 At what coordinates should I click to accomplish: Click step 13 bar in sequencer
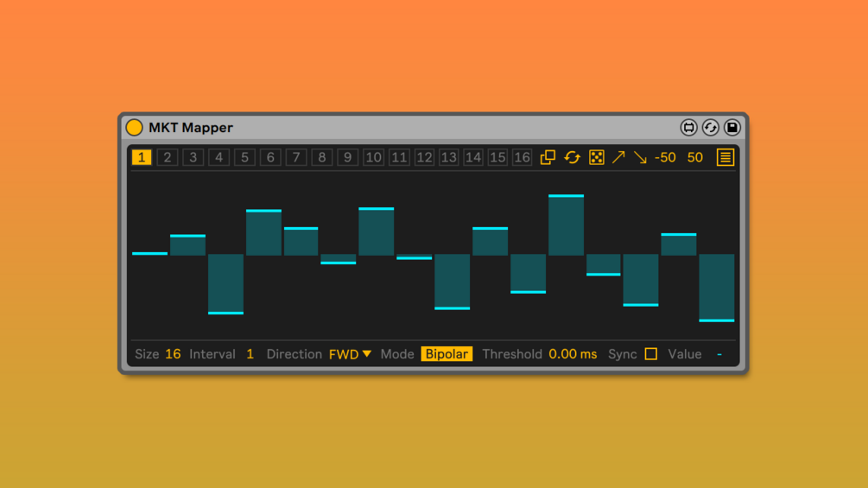point(604,264)
